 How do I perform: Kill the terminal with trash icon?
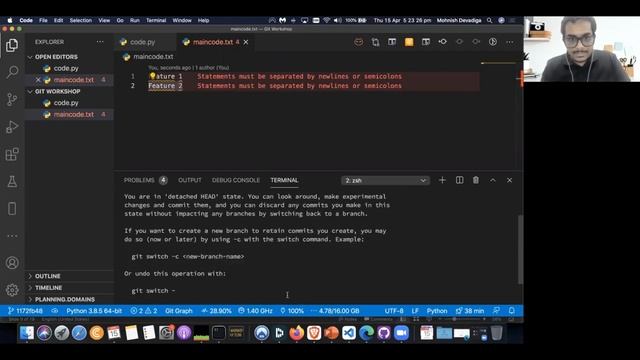476,180
